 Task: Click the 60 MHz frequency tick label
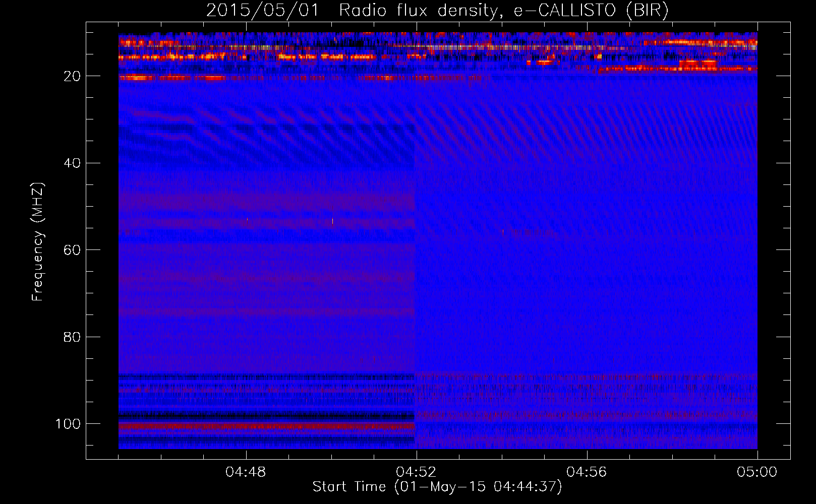[x=73, y=250]
